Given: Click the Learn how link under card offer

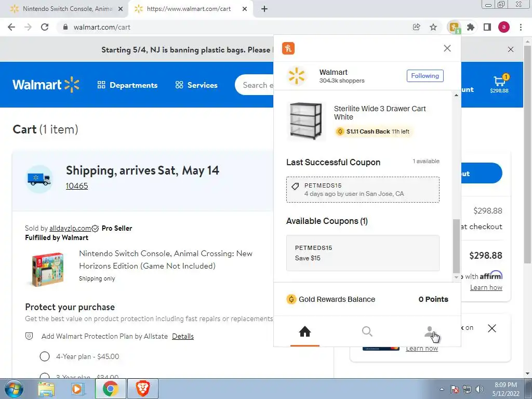Looking at the screenshot, I should point(422,349).
